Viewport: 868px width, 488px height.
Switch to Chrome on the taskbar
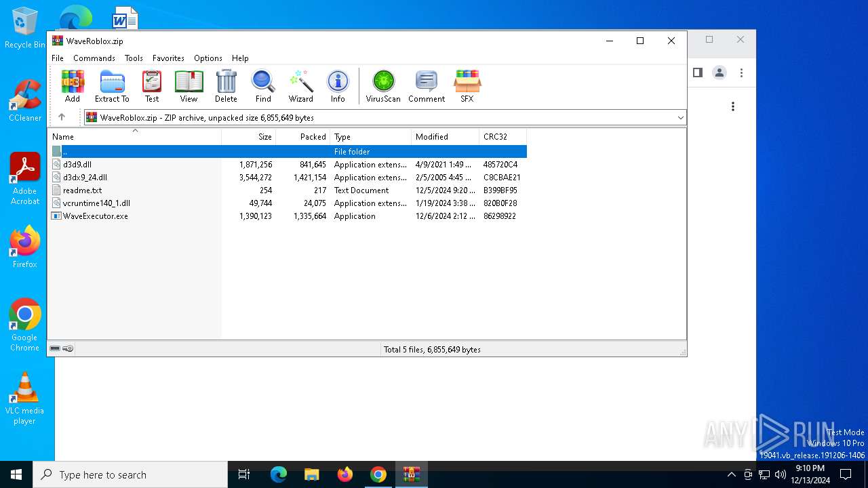point(378,474)
